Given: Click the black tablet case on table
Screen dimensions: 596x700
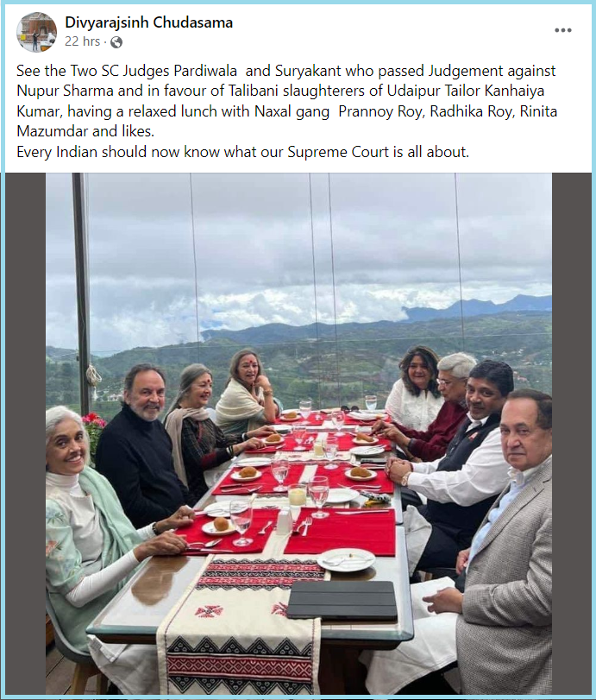Looking at the screenshot, I should tap(342, 600).
